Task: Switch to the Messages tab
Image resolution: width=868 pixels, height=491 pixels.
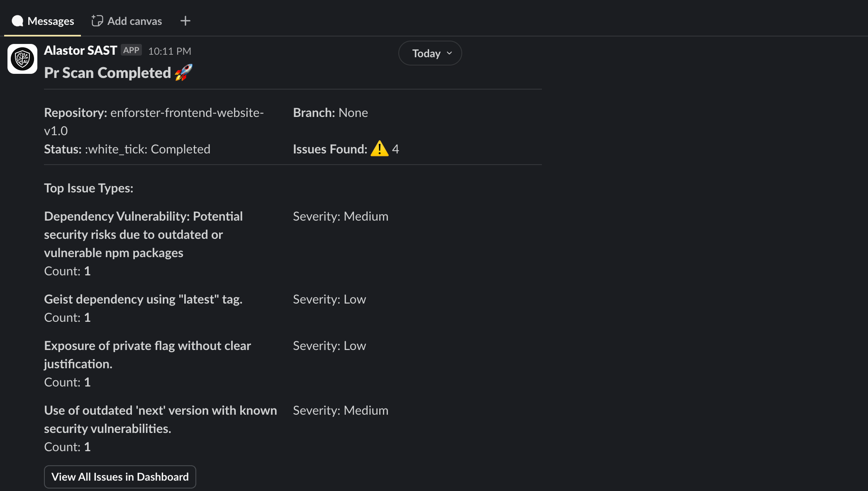Action: [43, 21]
